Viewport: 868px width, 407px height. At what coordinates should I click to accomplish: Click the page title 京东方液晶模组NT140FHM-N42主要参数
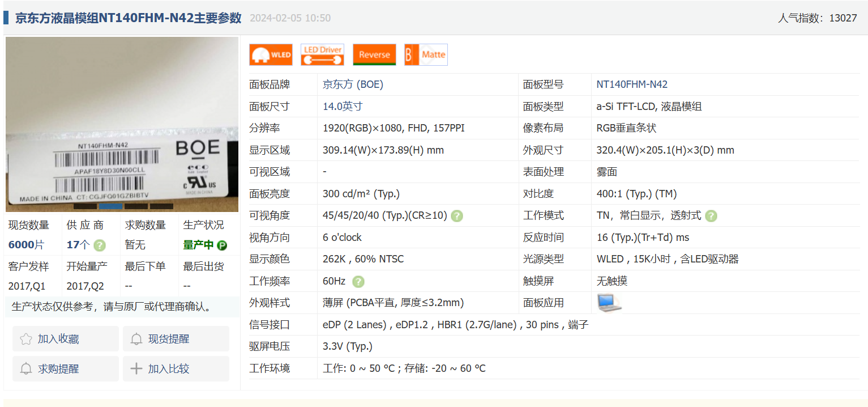128,18
